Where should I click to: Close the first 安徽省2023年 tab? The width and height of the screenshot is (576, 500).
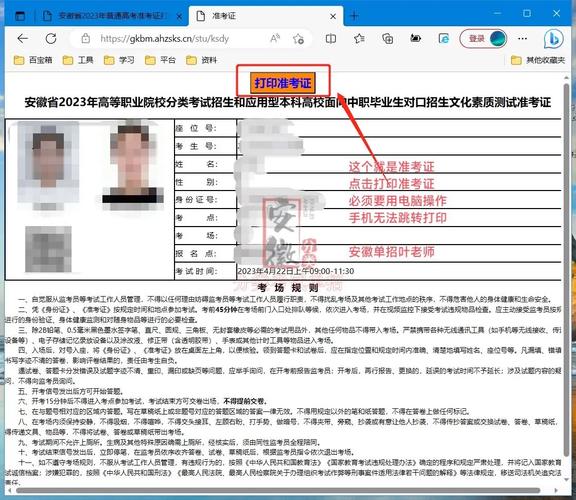pos(179,16)
